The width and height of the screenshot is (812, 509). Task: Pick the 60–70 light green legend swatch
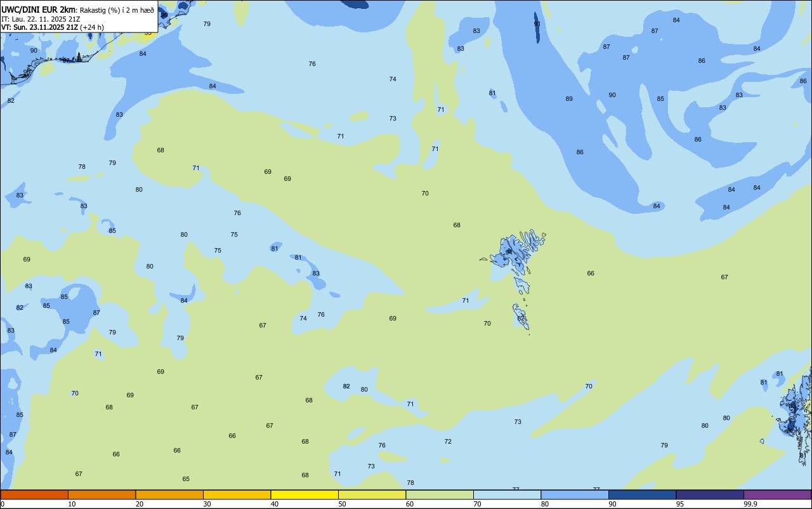(x=440, y=494)
